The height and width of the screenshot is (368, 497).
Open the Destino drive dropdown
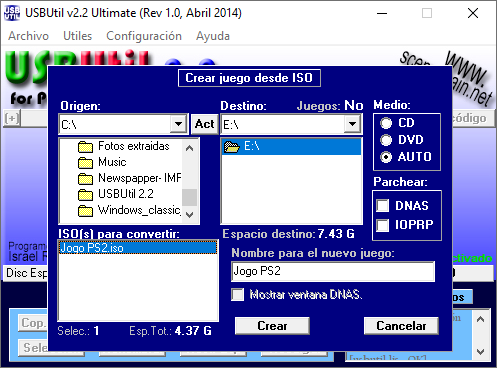tap(352, 124)
